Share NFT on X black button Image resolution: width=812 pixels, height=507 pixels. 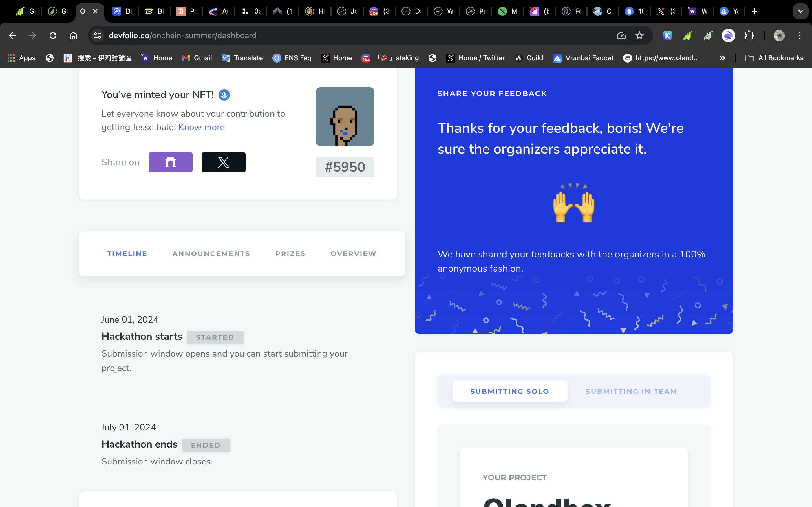(x=224, y=162)
